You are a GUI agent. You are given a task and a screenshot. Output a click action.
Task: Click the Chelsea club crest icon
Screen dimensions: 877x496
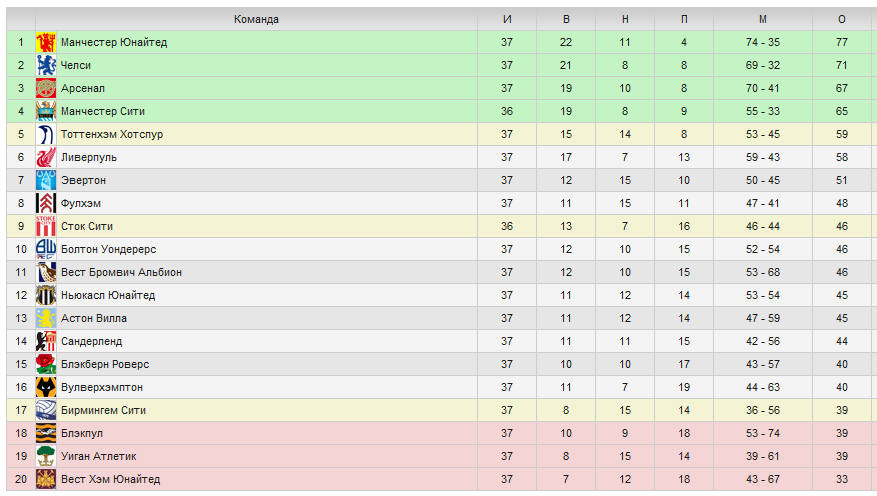coord(46,65)
